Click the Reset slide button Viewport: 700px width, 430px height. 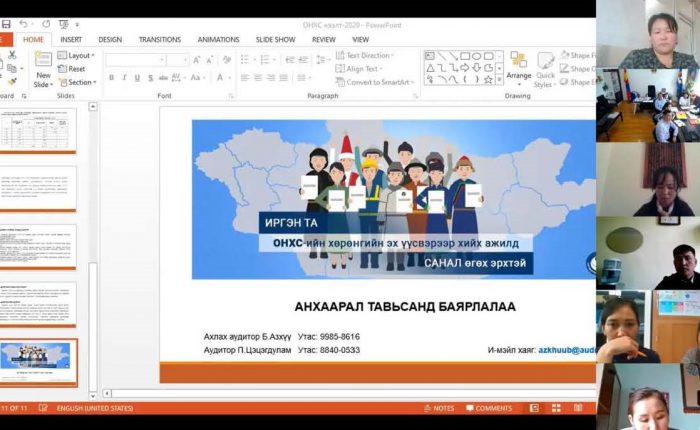pos(72,69)
